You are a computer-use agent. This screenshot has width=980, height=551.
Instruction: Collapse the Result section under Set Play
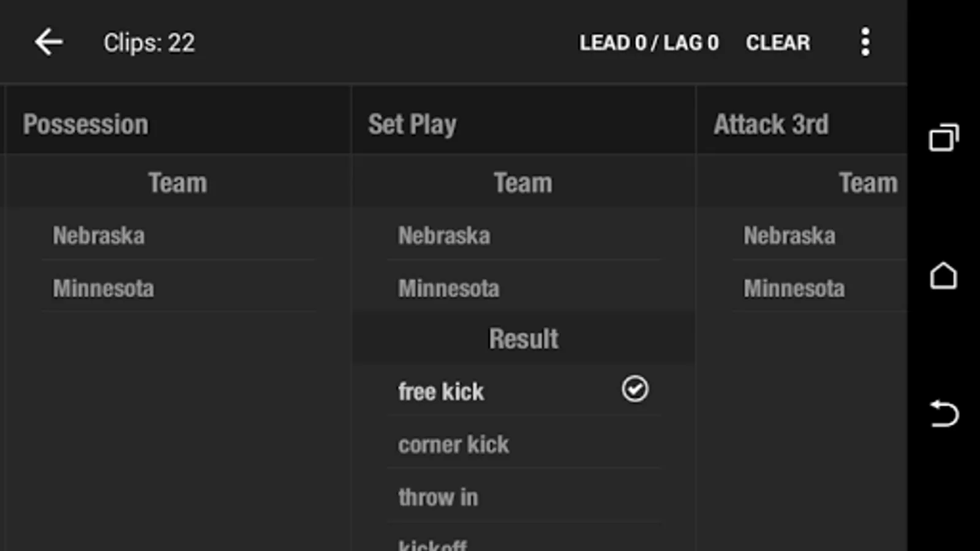[523, 339]
